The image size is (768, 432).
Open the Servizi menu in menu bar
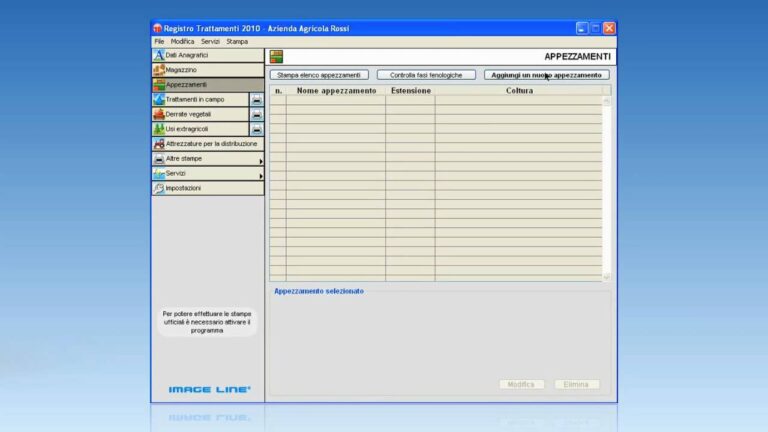[x=210, y=42]
